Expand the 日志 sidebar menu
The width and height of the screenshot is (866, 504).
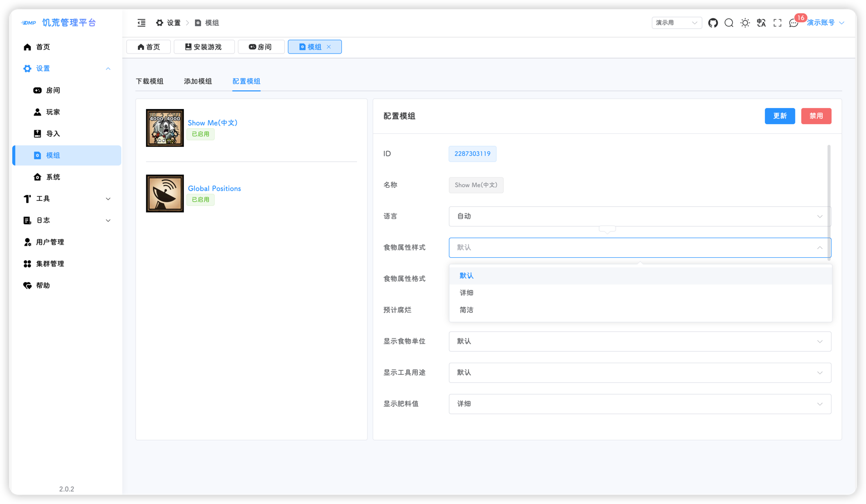tap(67, 220)
